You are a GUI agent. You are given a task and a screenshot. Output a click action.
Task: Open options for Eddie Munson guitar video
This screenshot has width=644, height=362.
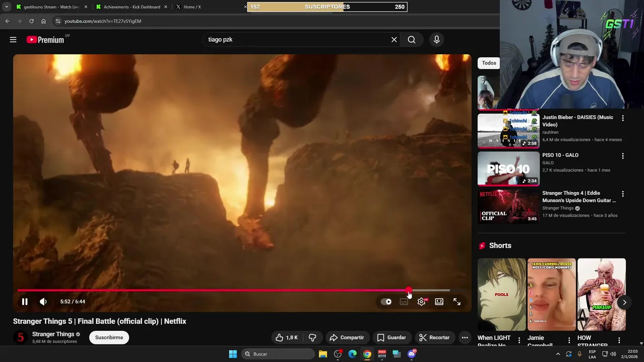623,194
